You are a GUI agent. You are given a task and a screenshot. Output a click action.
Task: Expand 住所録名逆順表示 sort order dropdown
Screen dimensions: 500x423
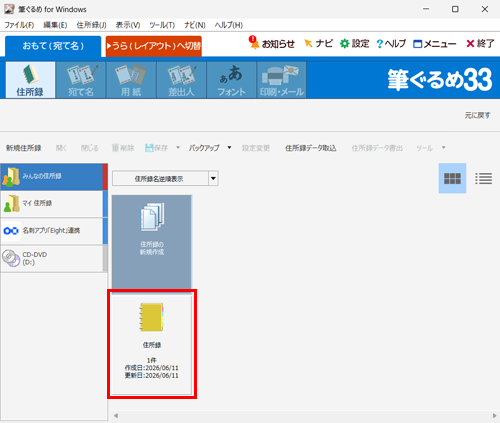tap(213, 178)
